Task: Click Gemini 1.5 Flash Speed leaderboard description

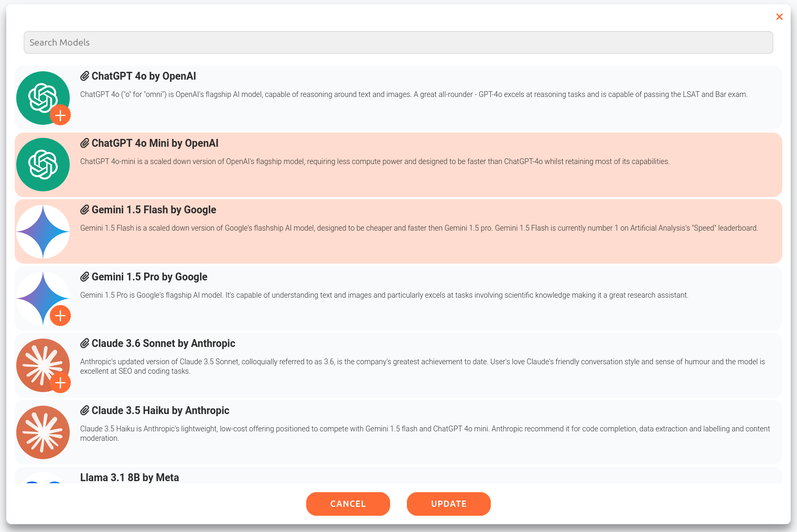Action: [x=419, y=228]
